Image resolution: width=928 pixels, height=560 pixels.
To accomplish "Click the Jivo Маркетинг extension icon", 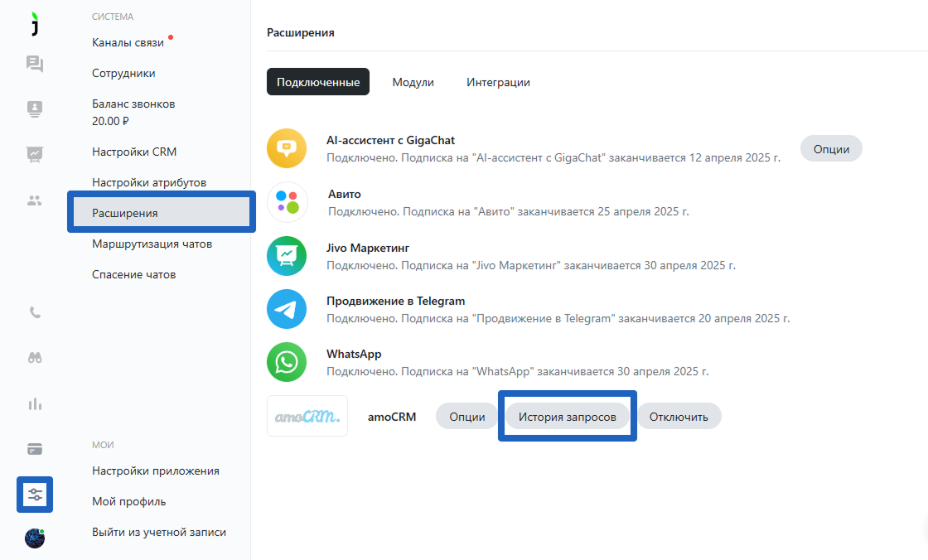I will (x=287, y=256).
